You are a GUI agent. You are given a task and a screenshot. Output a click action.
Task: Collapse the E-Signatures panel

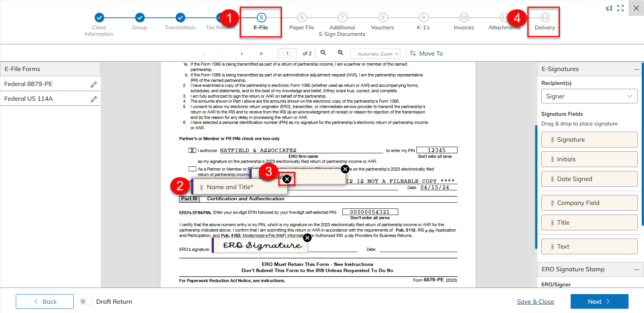tap(636, 69)
